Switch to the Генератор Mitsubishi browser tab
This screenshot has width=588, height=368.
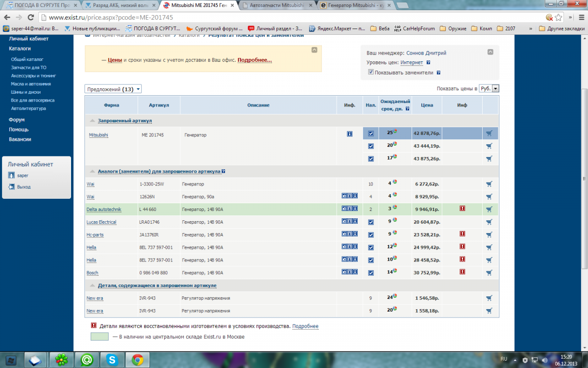point(354,5)
